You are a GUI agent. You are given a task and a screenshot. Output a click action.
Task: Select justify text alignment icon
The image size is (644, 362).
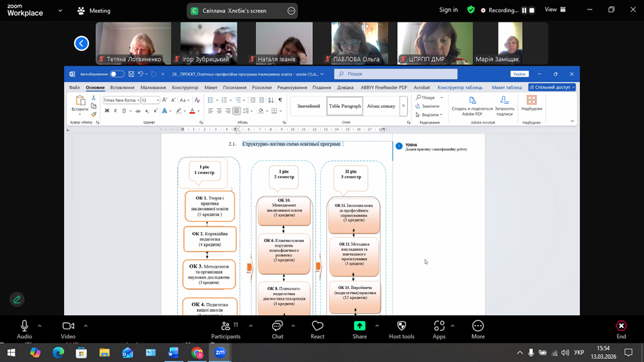236,111
